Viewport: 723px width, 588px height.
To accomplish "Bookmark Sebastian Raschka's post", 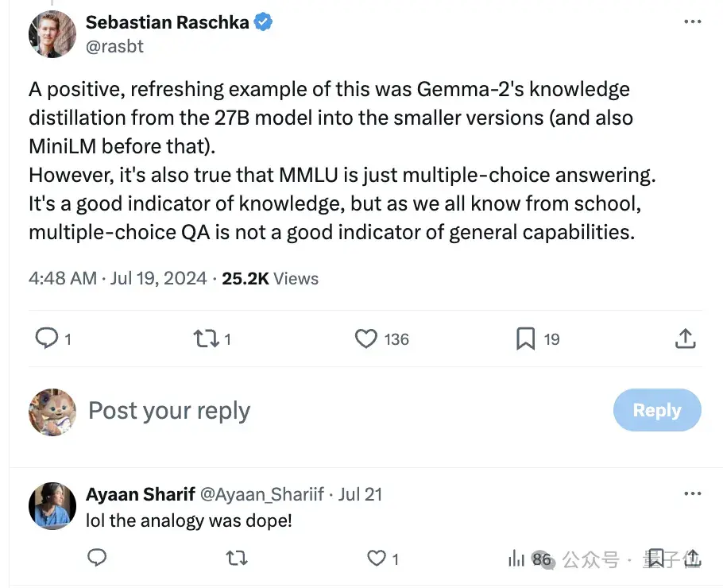I will (525, 339).
